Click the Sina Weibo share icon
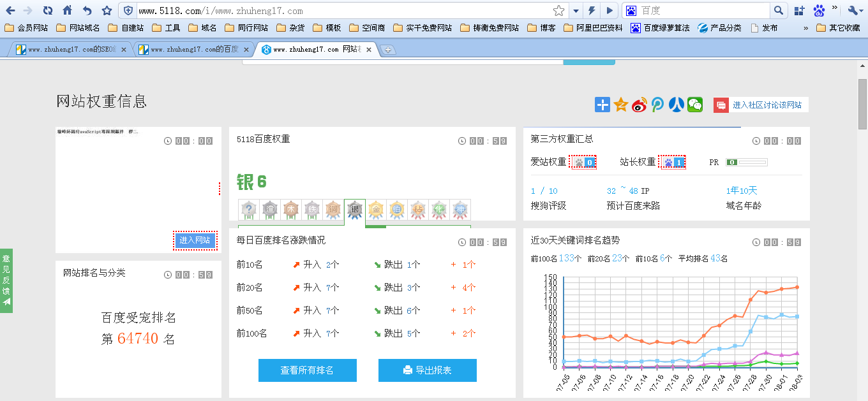 click(640, 105)
